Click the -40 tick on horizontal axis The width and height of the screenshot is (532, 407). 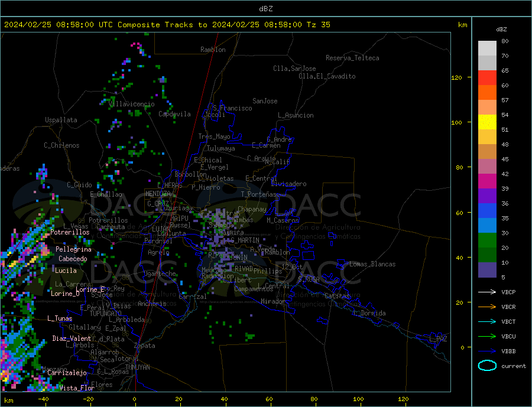pyautogui.click(x=43, y=399)
